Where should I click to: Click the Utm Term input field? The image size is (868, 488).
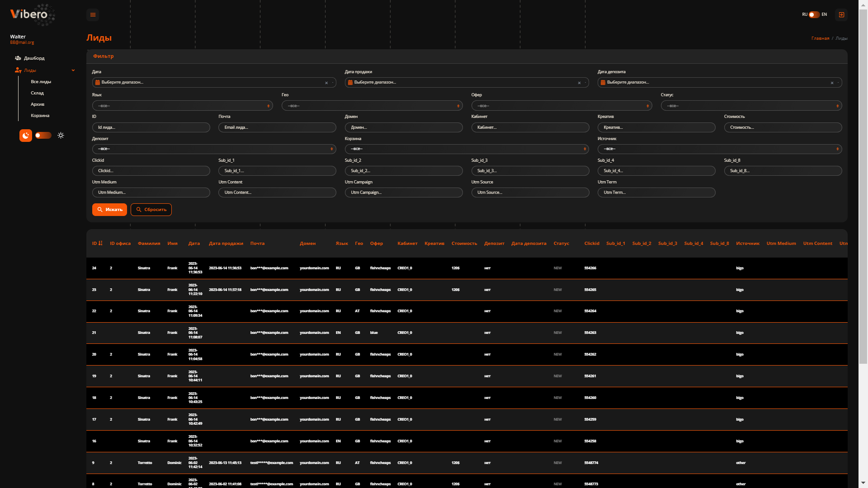tap(656, 192)
